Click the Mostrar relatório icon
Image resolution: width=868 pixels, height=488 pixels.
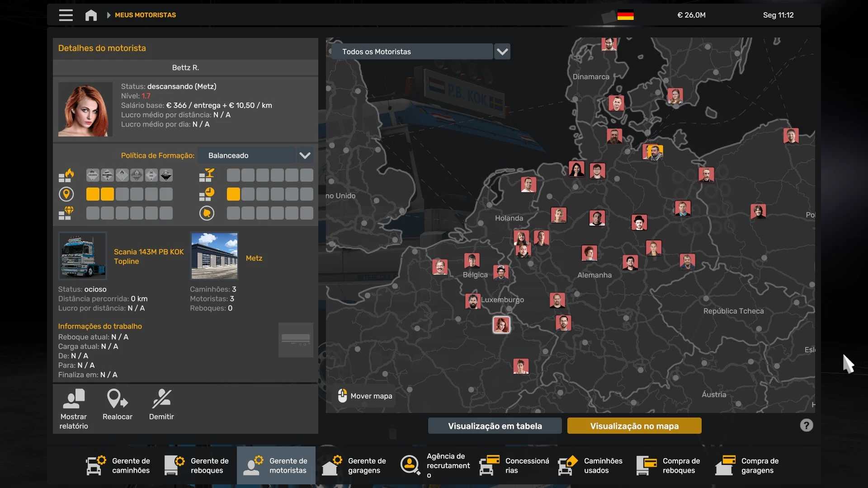point(74,399)
